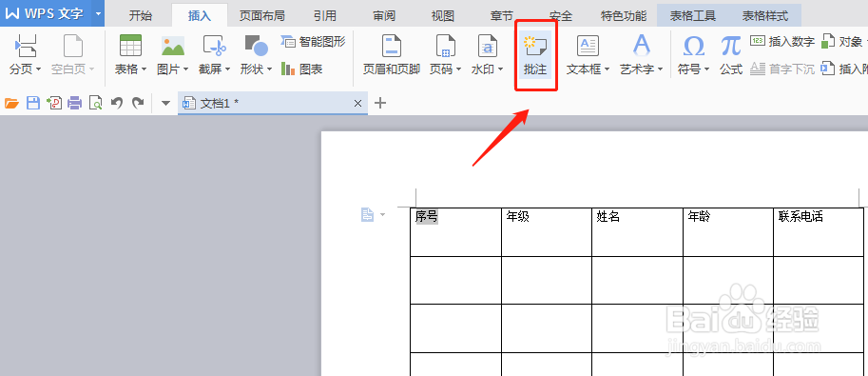Save document with the floppy disk icon
The image size is (868, 376).
33,103
